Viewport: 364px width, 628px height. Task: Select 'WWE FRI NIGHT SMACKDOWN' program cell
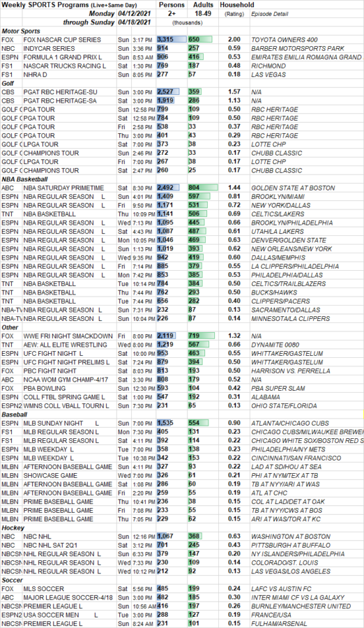click(69, 336)
